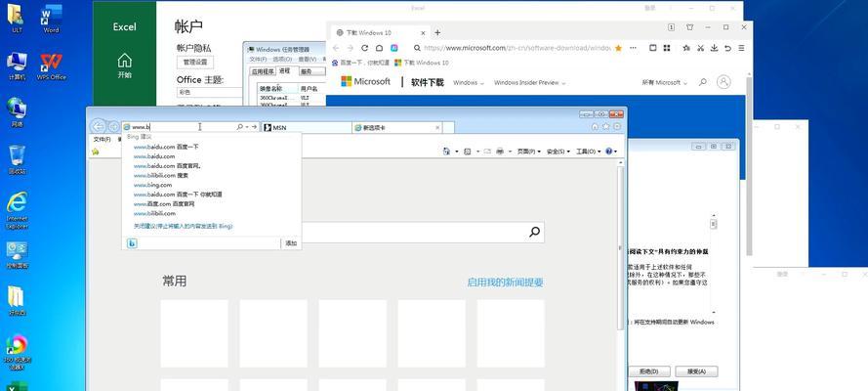The image size is (868, 391).
Task: Open the Recycle Bin desktop icon
Action: click(x=18, y=159)
